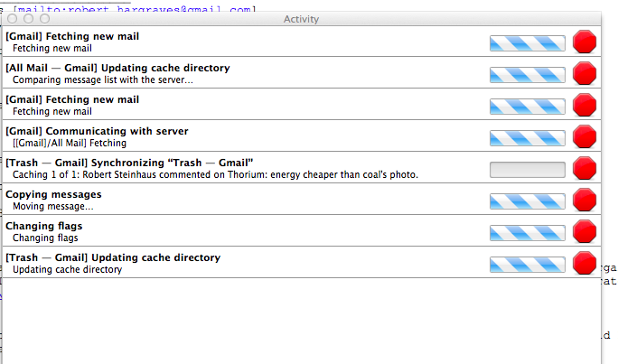Stop the Gmail fetch listed below All Mail update

585,105
